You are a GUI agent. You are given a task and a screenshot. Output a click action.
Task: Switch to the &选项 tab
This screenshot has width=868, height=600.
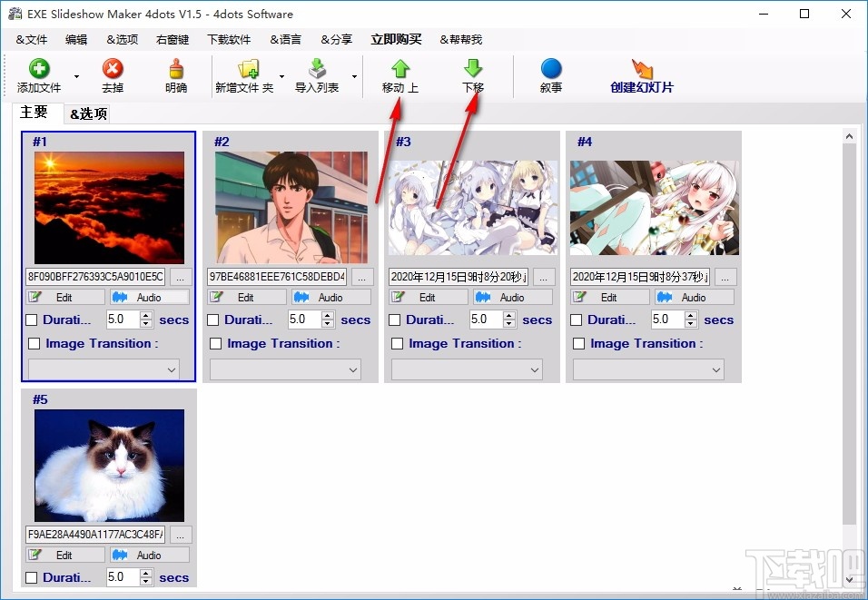click(90, 113)
